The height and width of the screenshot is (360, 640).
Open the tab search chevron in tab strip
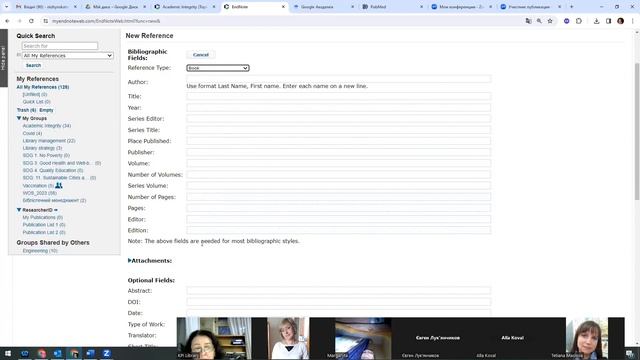(6, 7)
